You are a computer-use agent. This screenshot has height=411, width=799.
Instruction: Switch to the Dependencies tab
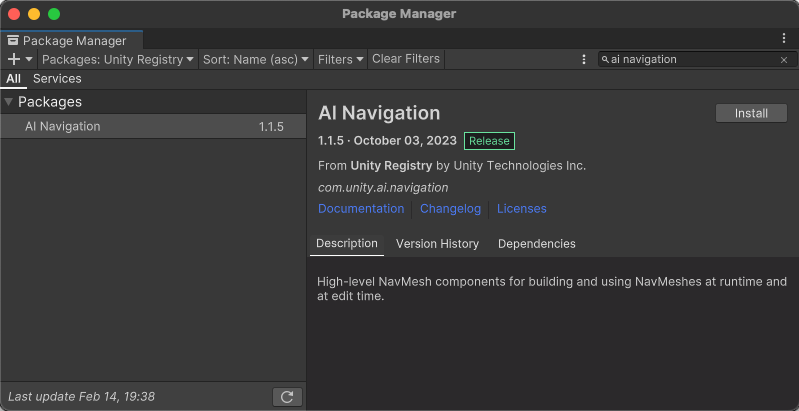[x=536, y=244]
